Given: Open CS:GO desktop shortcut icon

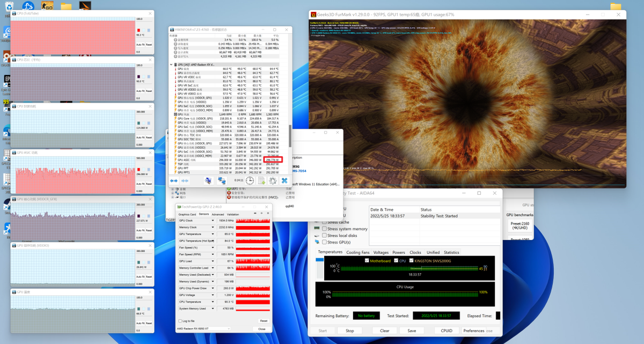Looking at the screenshot, I should [x=47, y=6].
